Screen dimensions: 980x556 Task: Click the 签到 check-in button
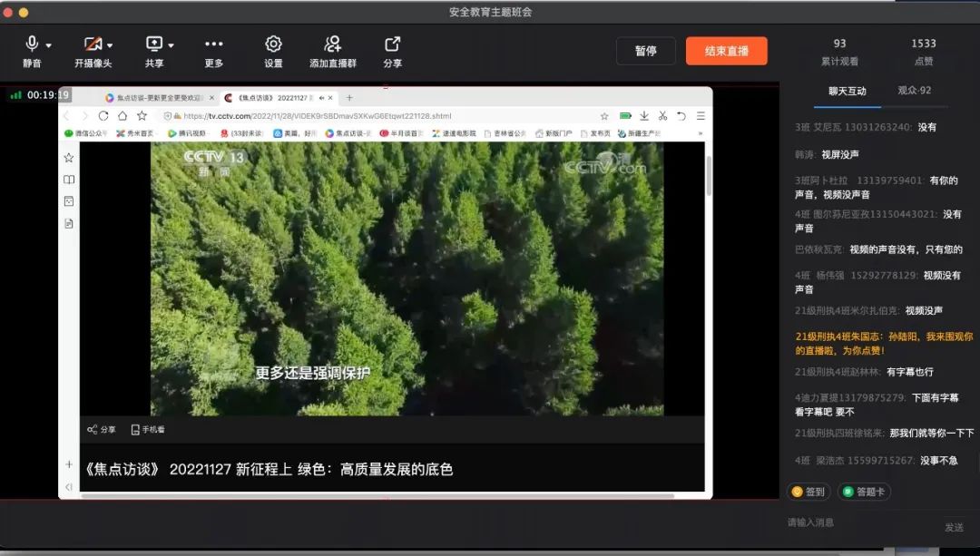coord(808,492)
